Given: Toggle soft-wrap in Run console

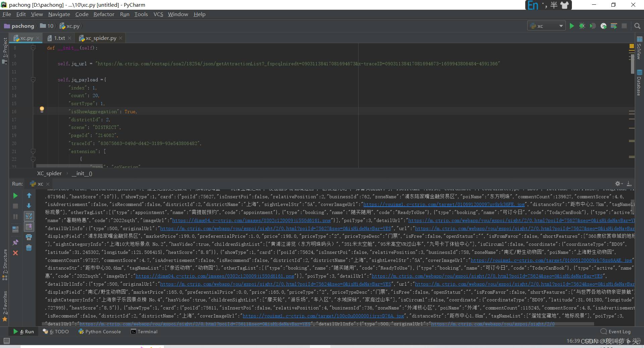Looking at the screenshot, I should [x=29, y=216].
